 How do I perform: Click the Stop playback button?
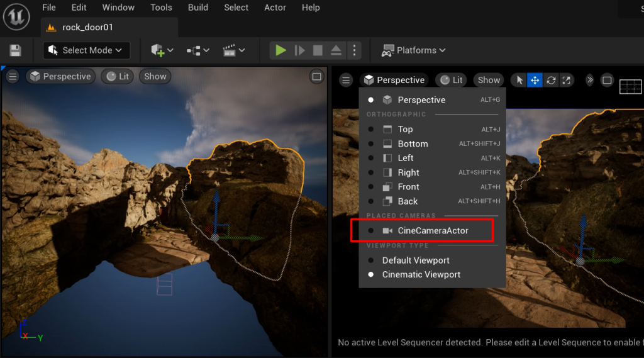(318, 50)
